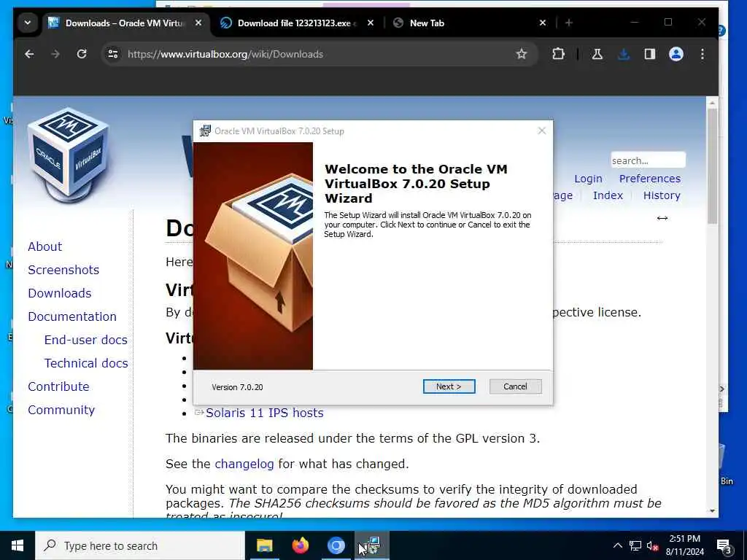The height and width of the screenshot is (560, 747).
Task: Open the browser tab search dropdown
Action: pos(28,23)
